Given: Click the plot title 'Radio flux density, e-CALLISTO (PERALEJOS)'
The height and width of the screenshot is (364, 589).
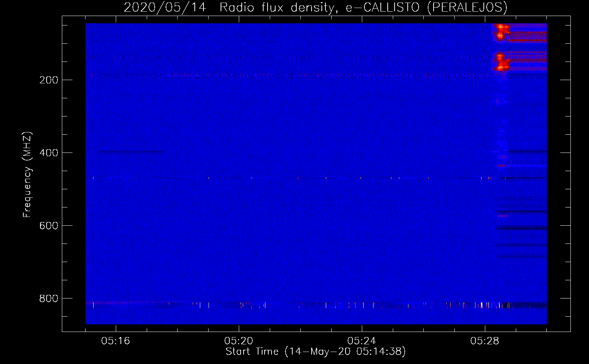Looking at the screenshot, I should (x=363, y=7).
